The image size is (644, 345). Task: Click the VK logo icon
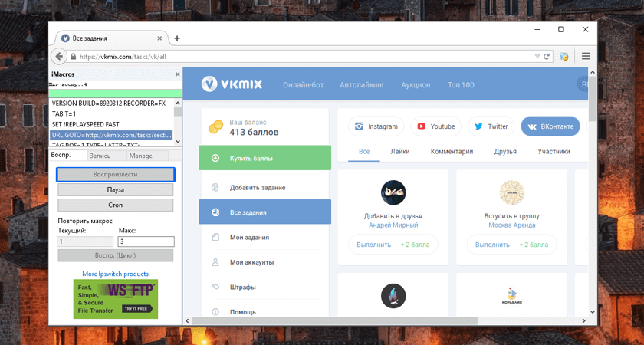point(532,127)
